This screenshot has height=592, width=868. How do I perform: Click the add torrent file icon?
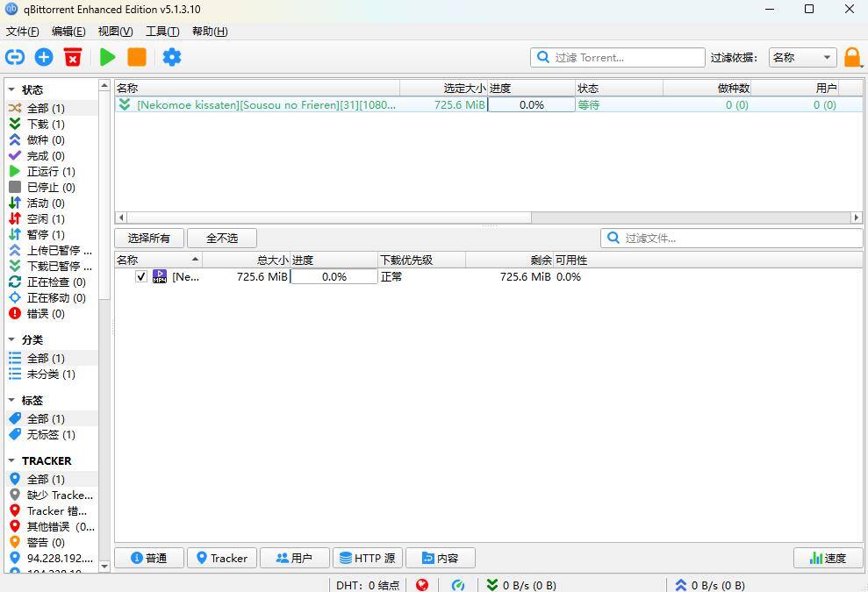pyautogui.click(x=44, y=57)
